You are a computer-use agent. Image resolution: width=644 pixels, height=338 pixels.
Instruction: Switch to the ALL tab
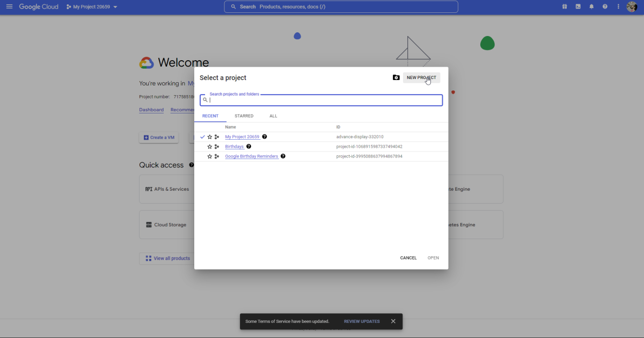[x=273, y=116]
